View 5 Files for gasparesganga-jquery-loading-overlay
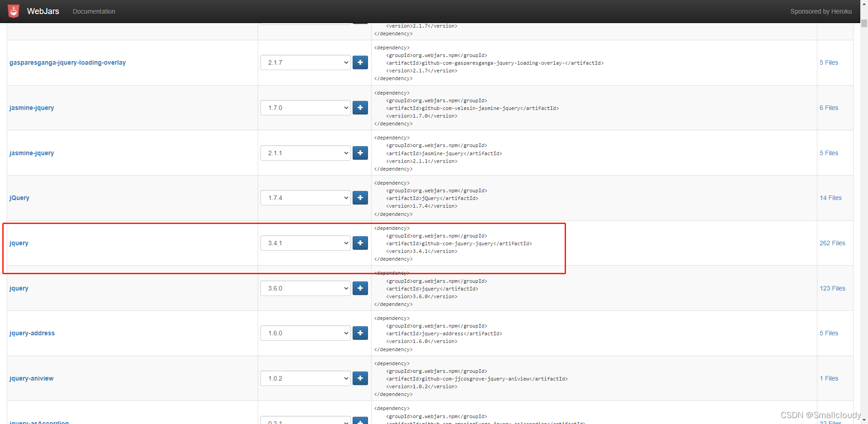The image size is (868, 424). pyautogui.click(x=829, y=62)
